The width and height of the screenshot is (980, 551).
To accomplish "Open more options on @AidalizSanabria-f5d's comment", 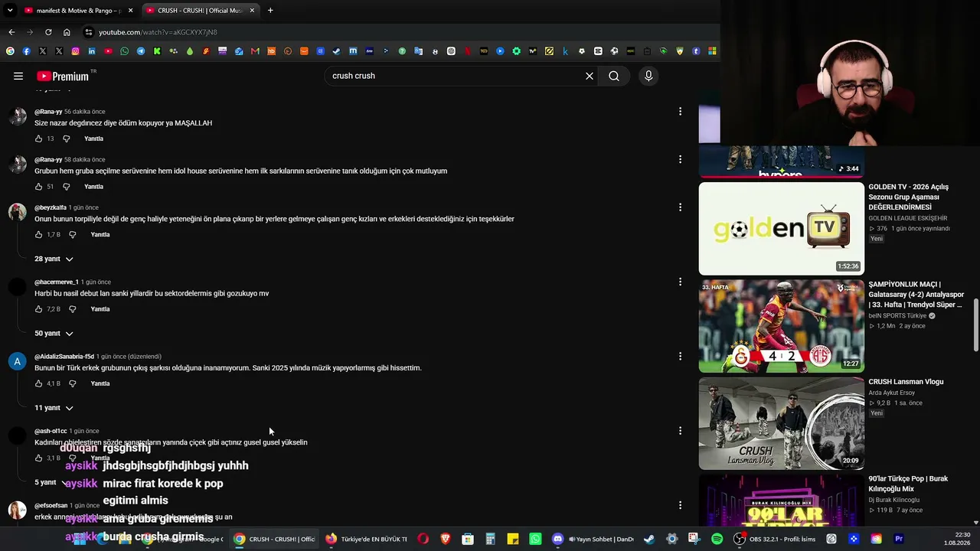I will (680, 357).
